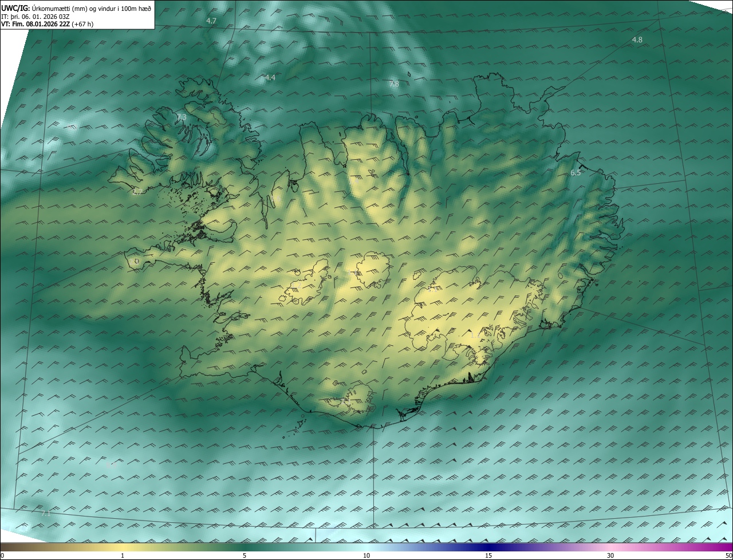
Task: Click the 10 tick on the color scale
Action: pyautogui.click(x=366, y=555)
